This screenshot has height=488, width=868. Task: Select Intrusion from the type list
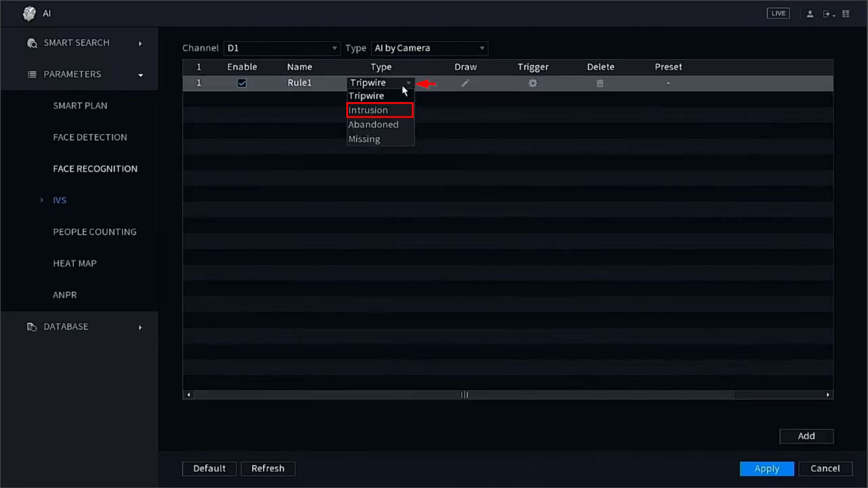coord(380,110)
